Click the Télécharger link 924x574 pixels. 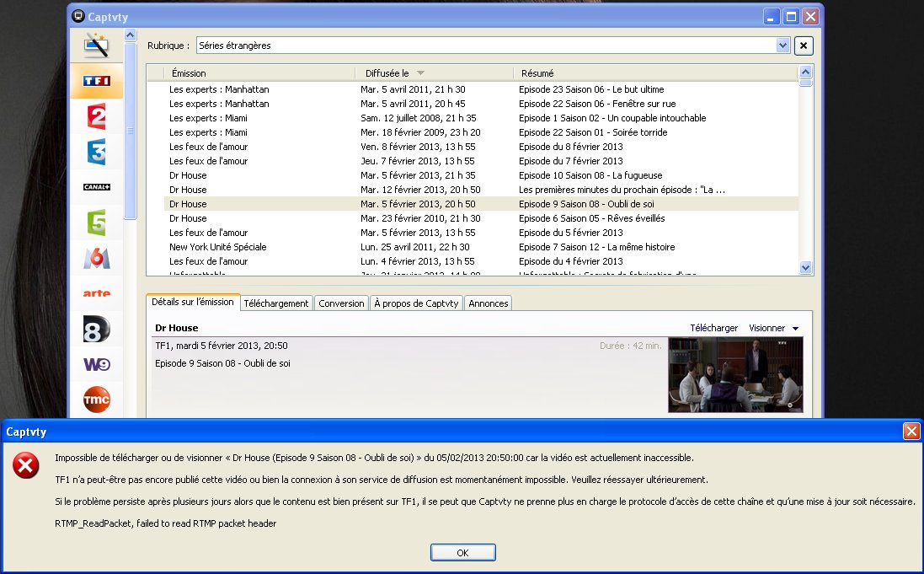pos(713,328)
